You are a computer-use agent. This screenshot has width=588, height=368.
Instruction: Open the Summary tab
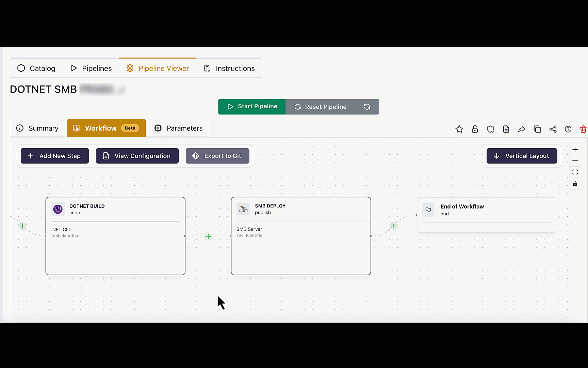tap(37, 128)
